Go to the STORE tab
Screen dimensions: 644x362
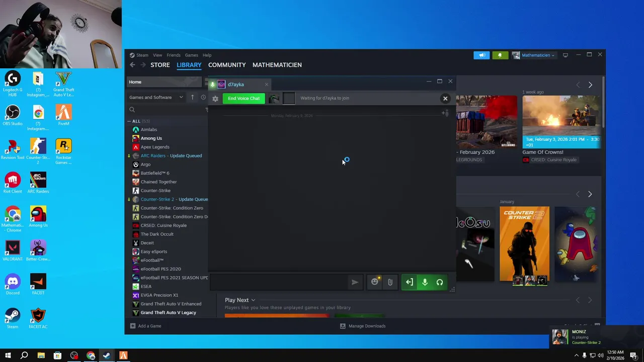[160, 65]
